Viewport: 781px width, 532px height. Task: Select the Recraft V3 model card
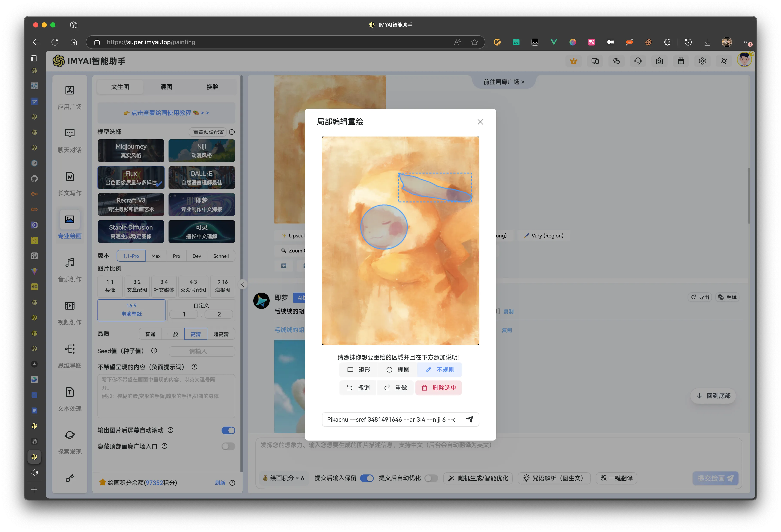[x=131, y=204]
